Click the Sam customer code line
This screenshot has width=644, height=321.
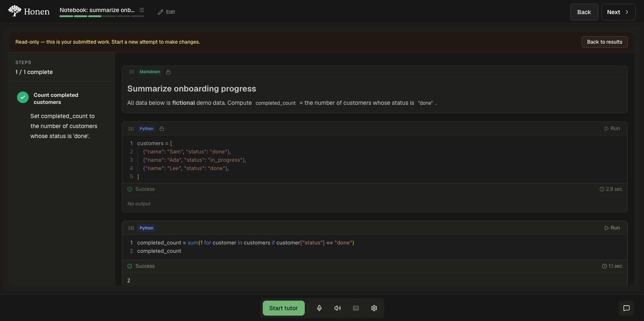(x=187, y=152)
